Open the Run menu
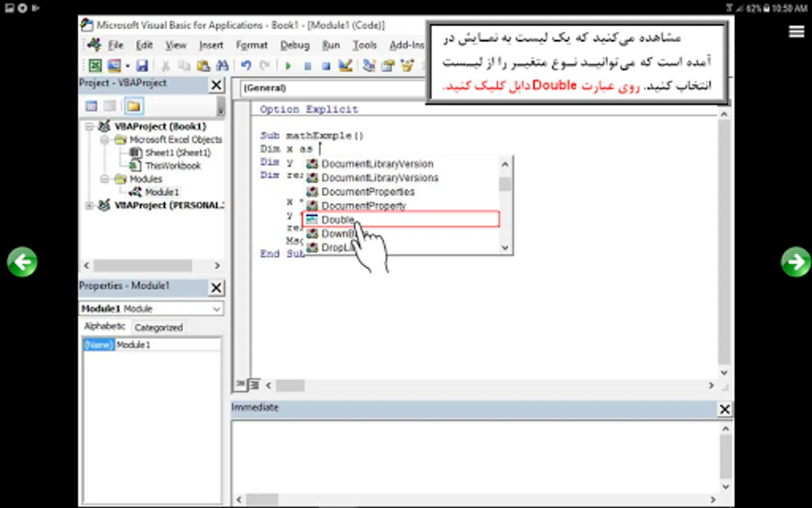Screen dimensions: 812x508 (331, 45)
